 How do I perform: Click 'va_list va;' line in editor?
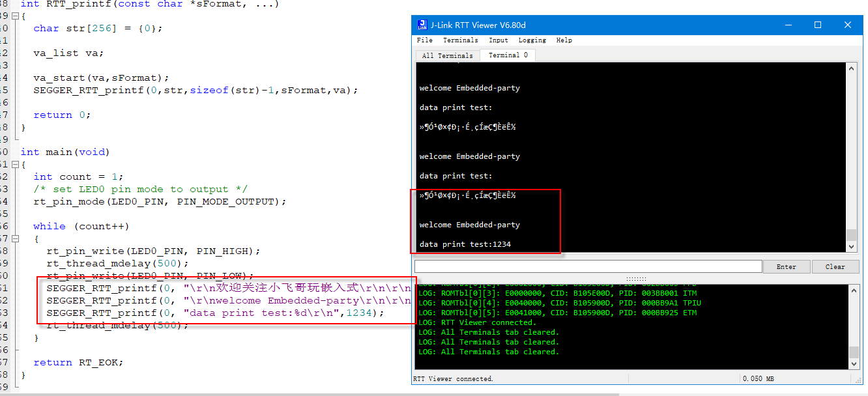coord(68,53)
